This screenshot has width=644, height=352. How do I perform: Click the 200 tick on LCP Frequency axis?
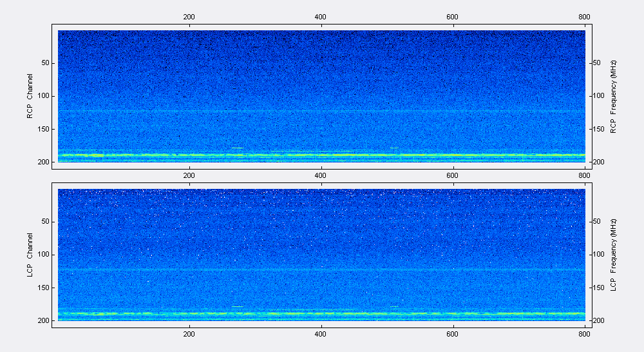coord(599,321)
